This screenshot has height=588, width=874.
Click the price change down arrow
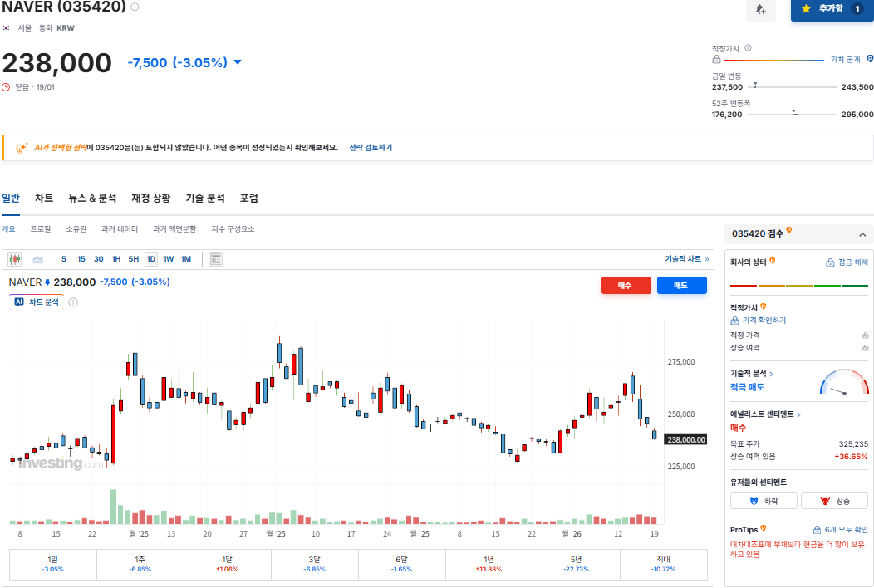(x=238, y=62)
